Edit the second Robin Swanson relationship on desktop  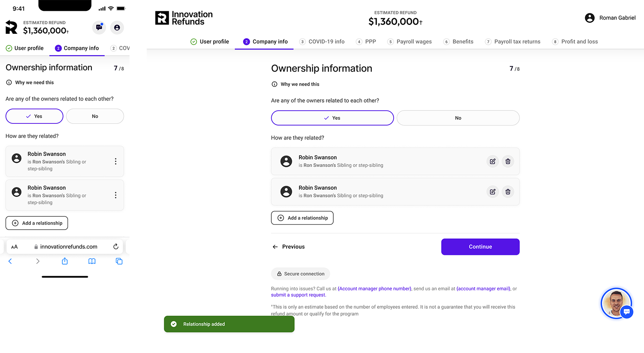tap(492, 192)
